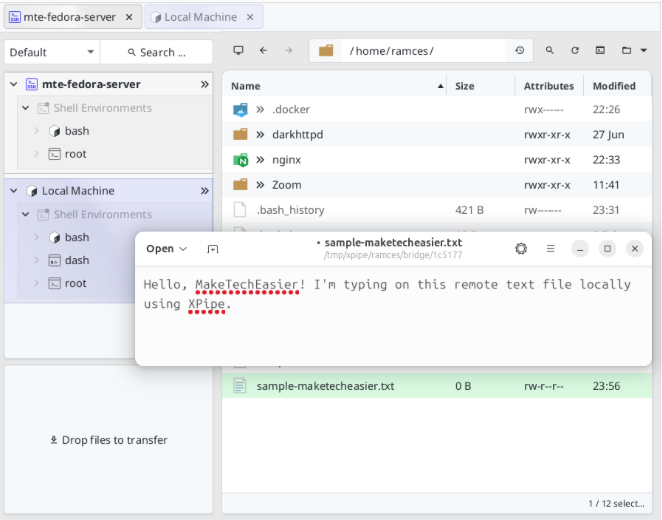
Task: Open mte-fedora-server with double chevron
Action: point(205,84)
